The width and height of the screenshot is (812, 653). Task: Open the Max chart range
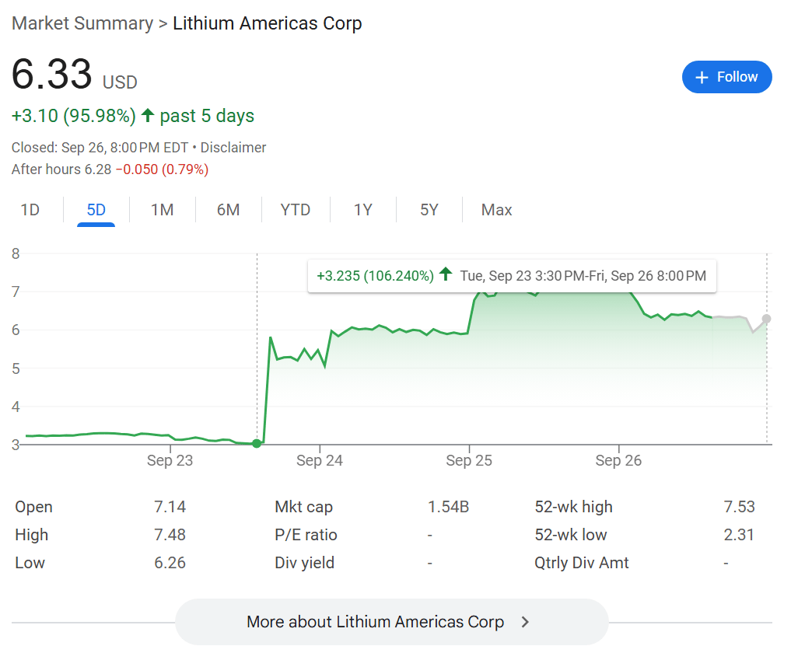(497, 210)
